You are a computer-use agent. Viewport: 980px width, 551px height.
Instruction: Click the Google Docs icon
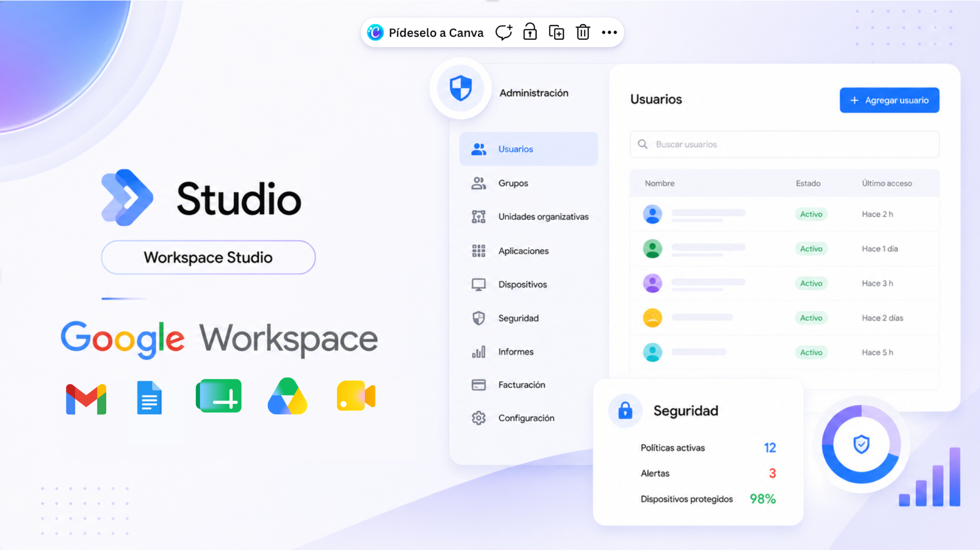150,397
